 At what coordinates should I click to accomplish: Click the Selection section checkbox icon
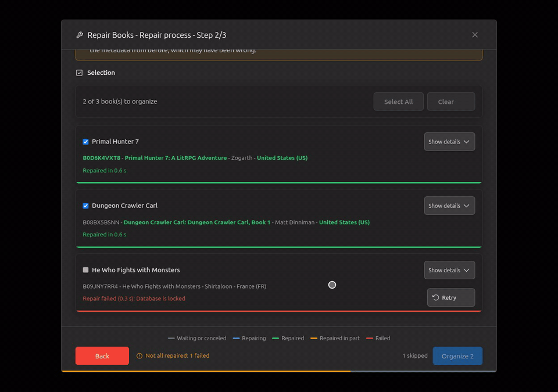tap(80, 73)
